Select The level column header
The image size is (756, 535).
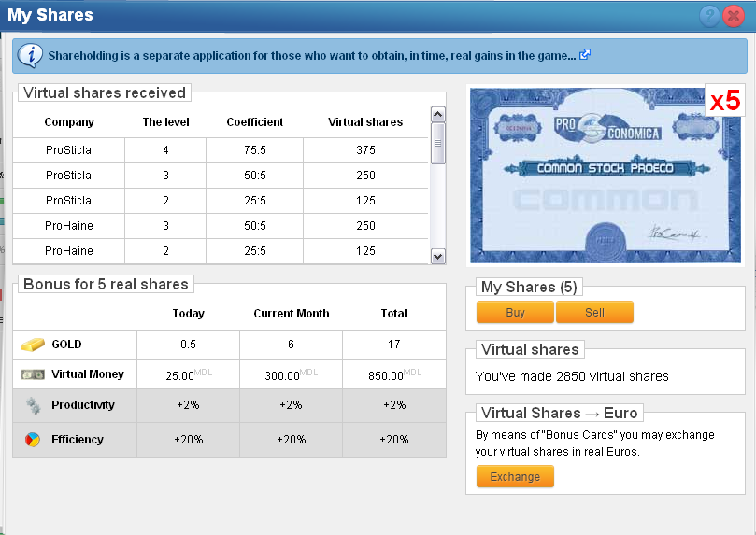[165, 121]
